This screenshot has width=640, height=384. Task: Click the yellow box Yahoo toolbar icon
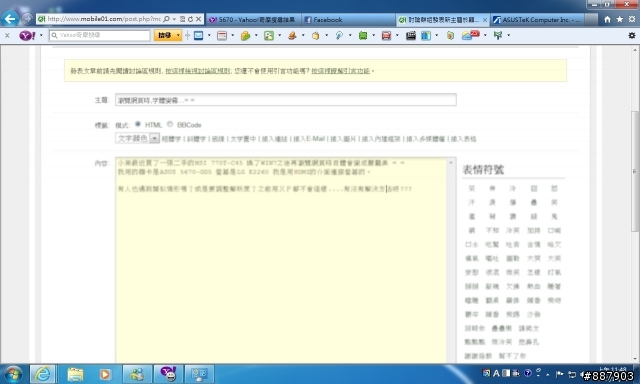coord(315,36)
